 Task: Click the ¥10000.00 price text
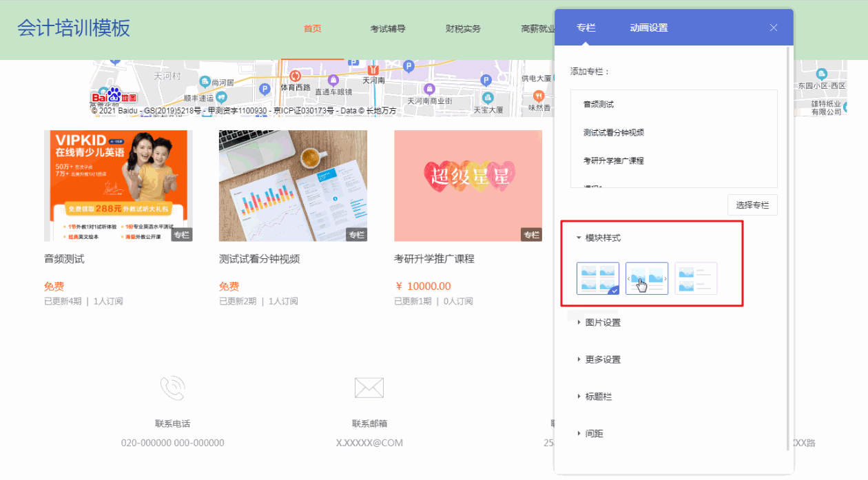(423, 286)
